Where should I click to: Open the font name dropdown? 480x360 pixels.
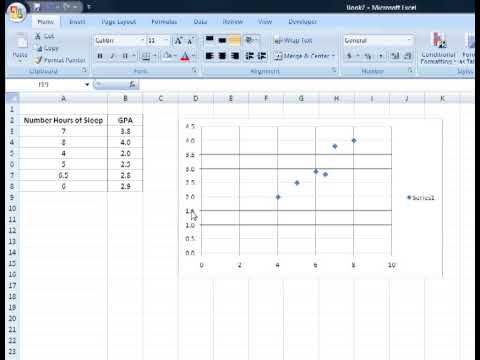142,40
